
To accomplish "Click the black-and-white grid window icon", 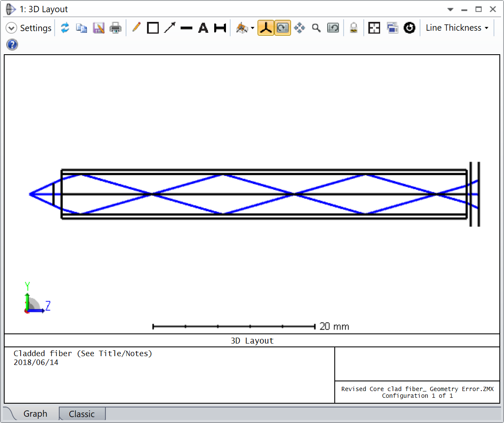I will pos(374,28).
